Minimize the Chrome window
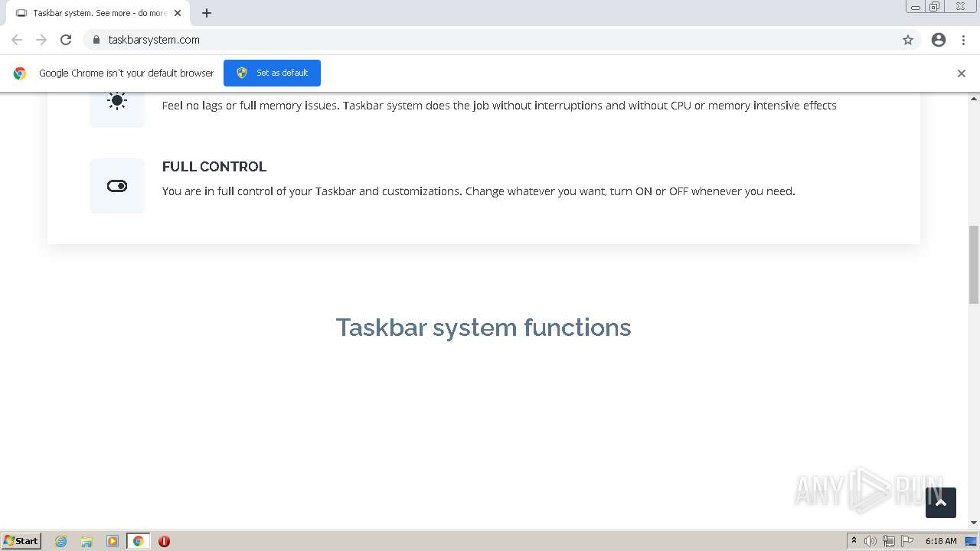This screenshot has width=980, height=551. click(x=916, y=6)
